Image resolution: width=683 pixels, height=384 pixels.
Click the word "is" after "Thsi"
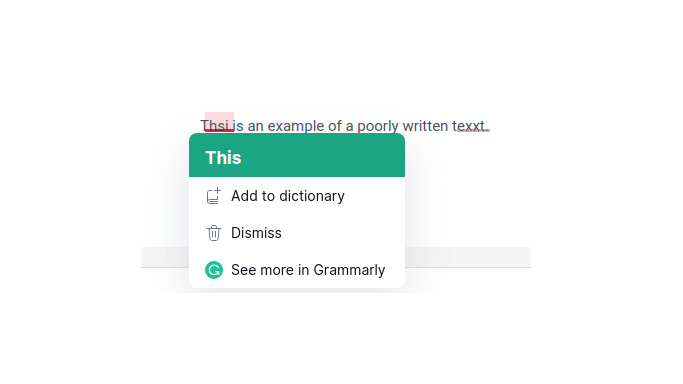[238, 126]
